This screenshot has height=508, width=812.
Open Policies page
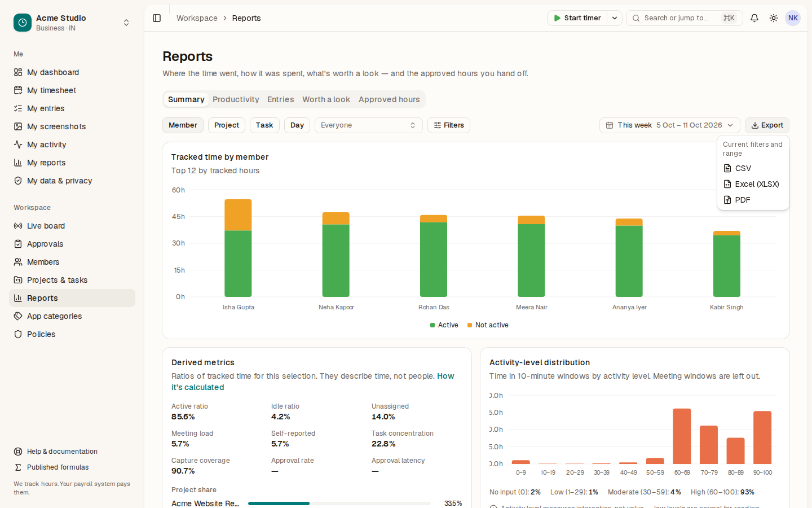tap(72, 334)
